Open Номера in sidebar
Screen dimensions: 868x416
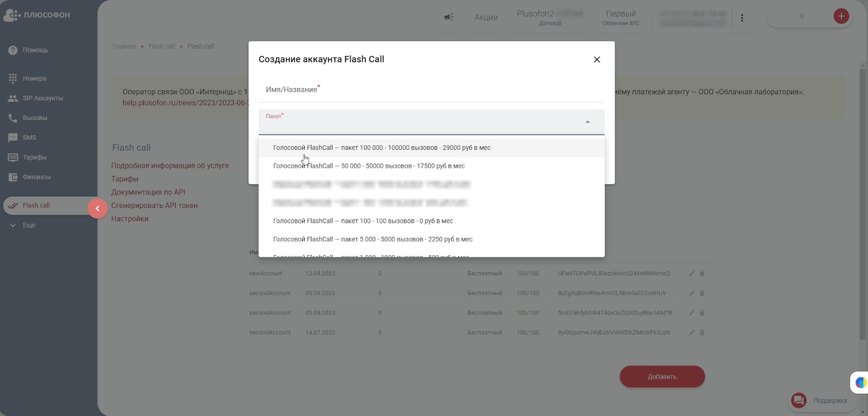tap(34, 78)
